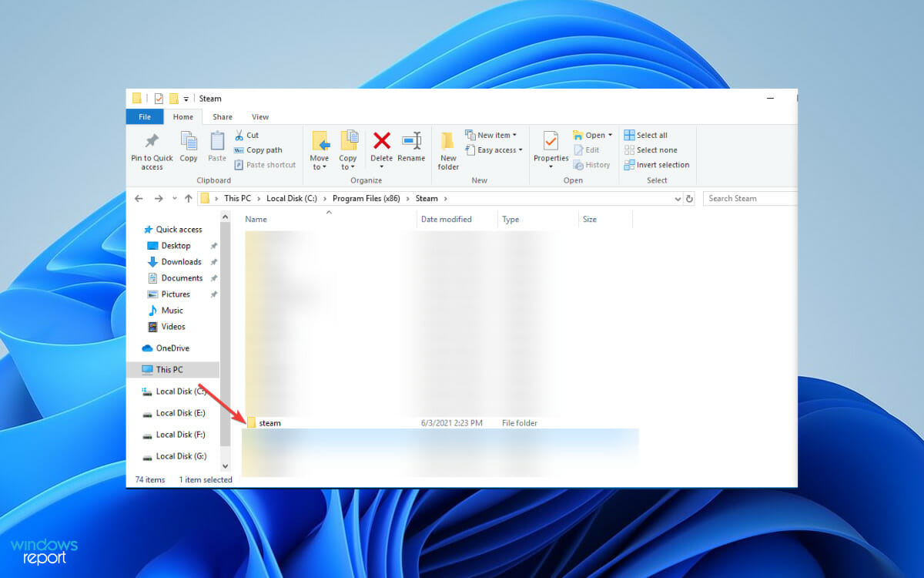Sort by the Size column header

(605, 219)
